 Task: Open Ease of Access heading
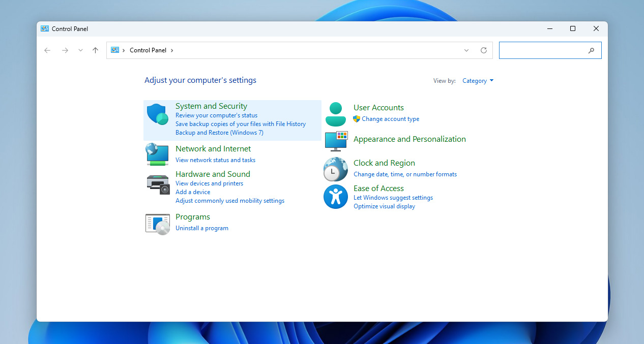(378, 189)
